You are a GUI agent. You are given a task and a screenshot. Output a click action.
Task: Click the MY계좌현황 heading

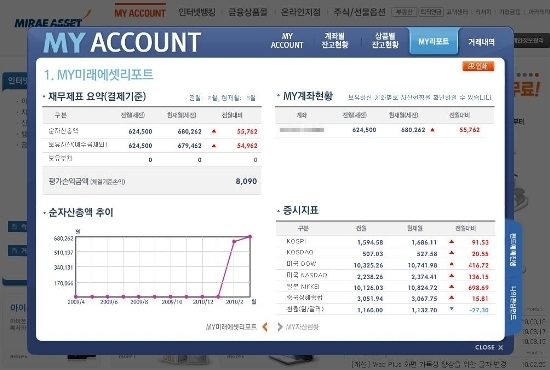pos(308,96)
